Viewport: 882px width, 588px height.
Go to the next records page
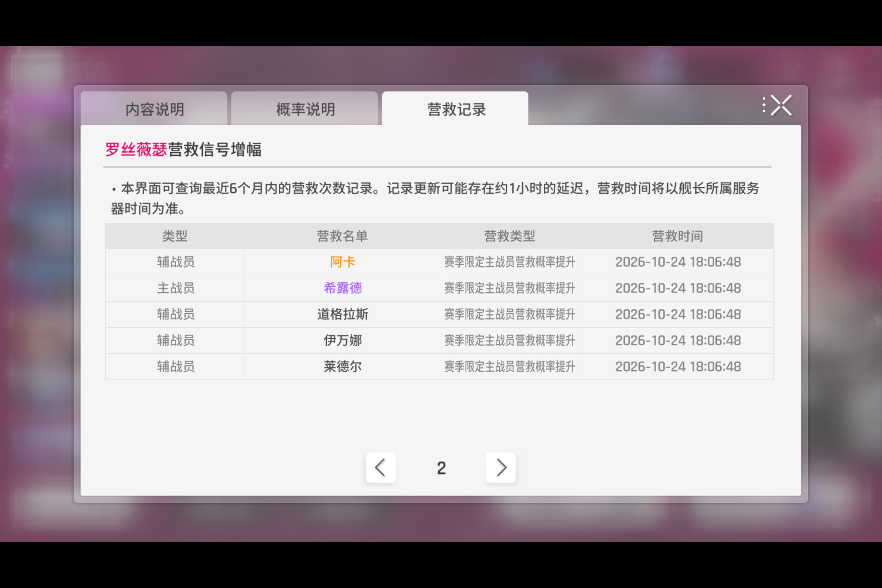point(501,467)
